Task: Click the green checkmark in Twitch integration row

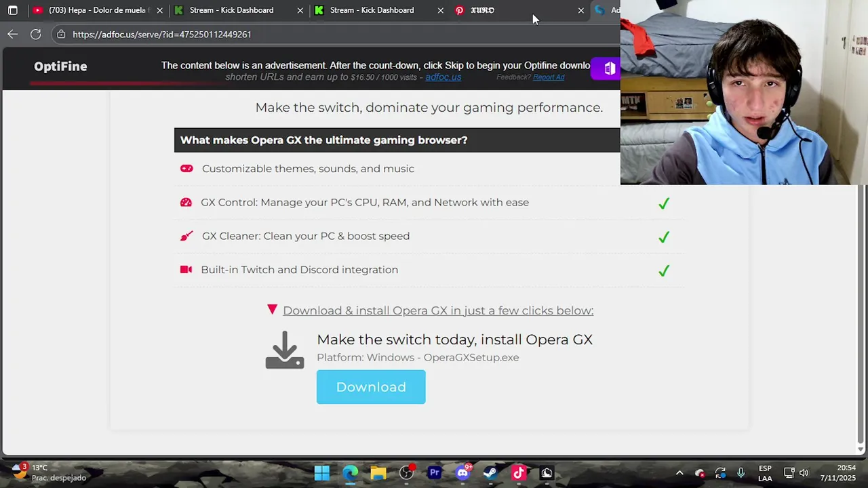Action: point(664,270)
